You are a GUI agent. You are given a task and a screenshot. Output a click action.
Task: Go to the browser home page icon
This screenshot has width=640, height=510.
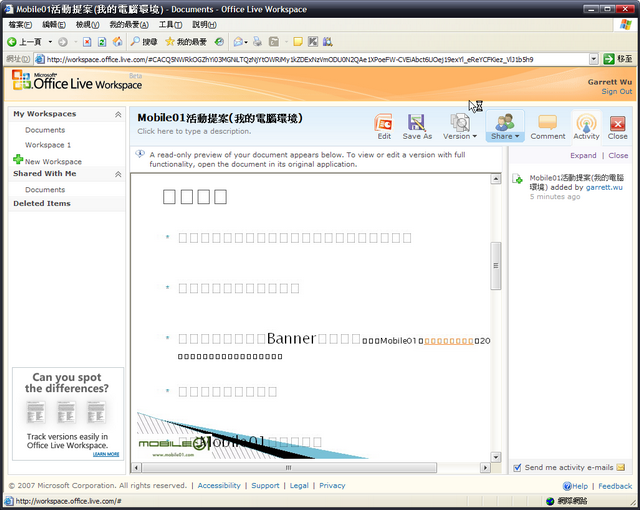[118, 42]
